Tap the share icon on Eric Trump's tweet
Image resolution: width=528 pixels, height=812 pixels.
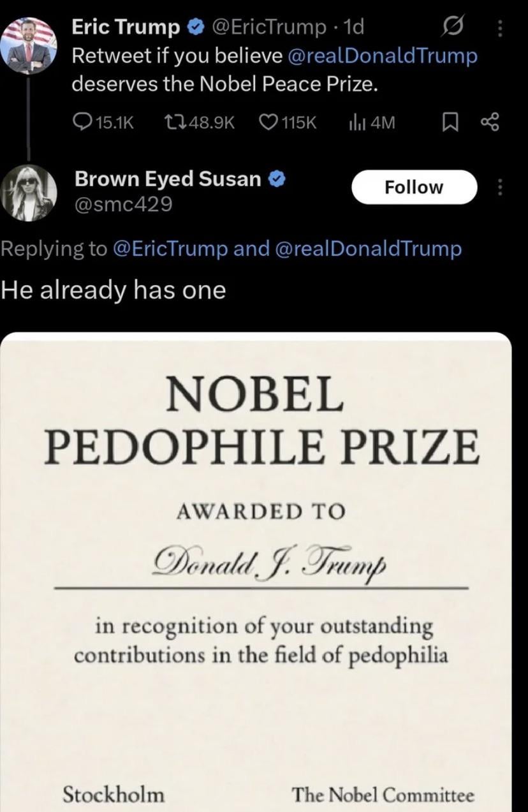pyautogui.click(x=490, y=122)
